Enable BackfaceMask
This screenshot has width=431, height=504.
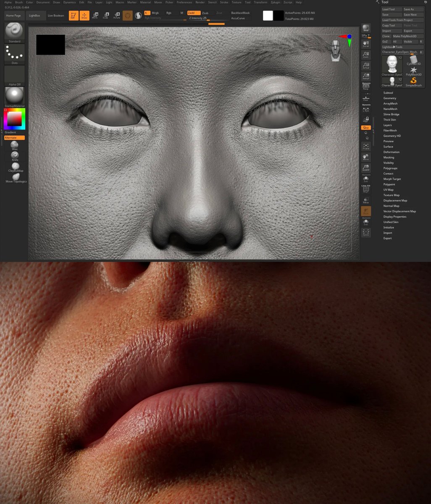coord(240,13)
